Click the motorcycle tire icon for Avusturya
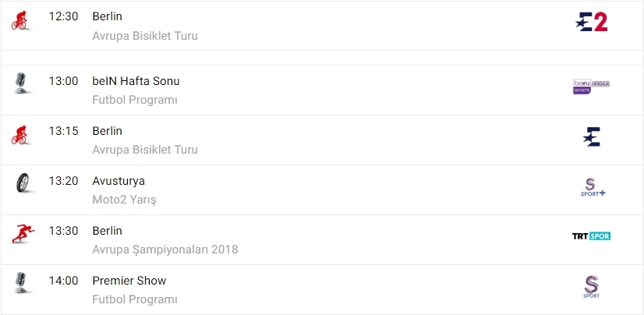Image resolution: width=644 pixels, height=315 pixels. [22, 183]
